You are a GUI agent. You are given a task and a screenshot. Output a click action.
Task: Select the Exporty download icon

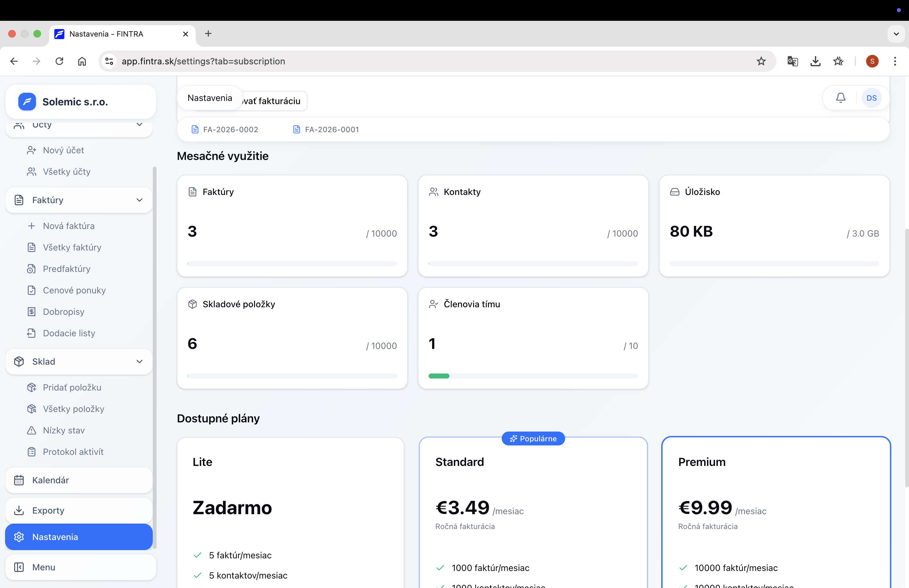point(19,510)
